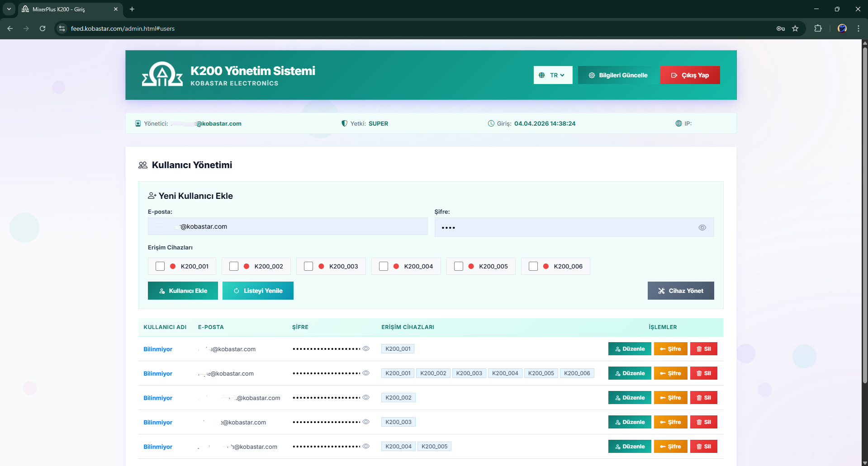Select the MixerPlus K200 browser tab

pyautogui.click(x=68, y=9)
